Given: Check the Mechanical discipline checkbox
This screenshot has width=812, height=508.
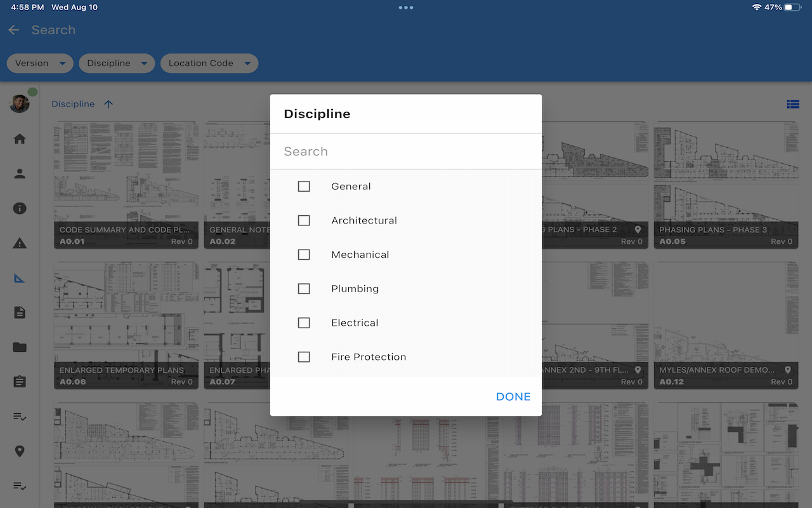Looking at the screenshot, I should [304, 255].
